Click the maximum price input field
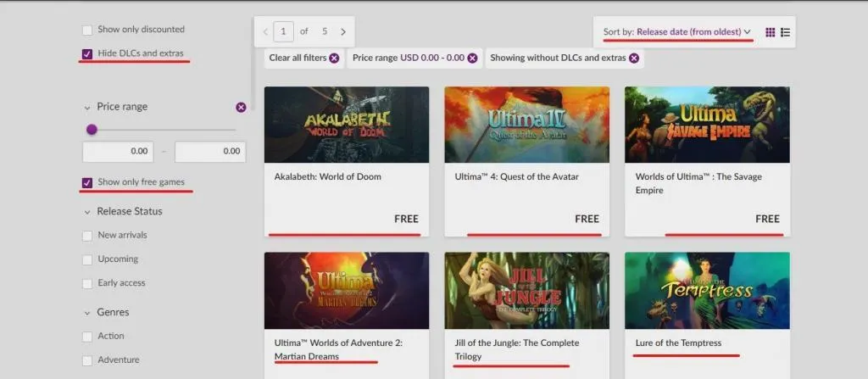Screen dimensions: 868x379 coord(210,151)
